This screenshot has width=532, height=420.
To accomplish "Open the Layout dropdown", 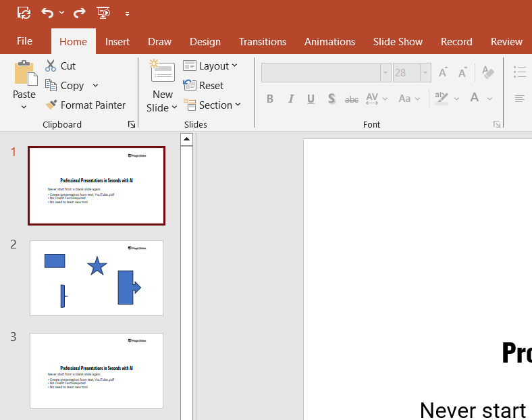I will tap(211, 66).
